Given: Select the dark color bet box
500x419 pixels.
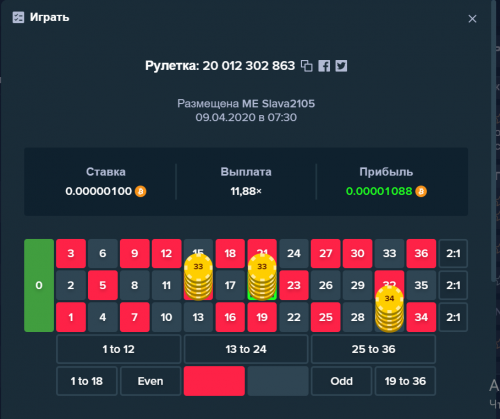Looking at the screenshot, I should coord(278,381).
